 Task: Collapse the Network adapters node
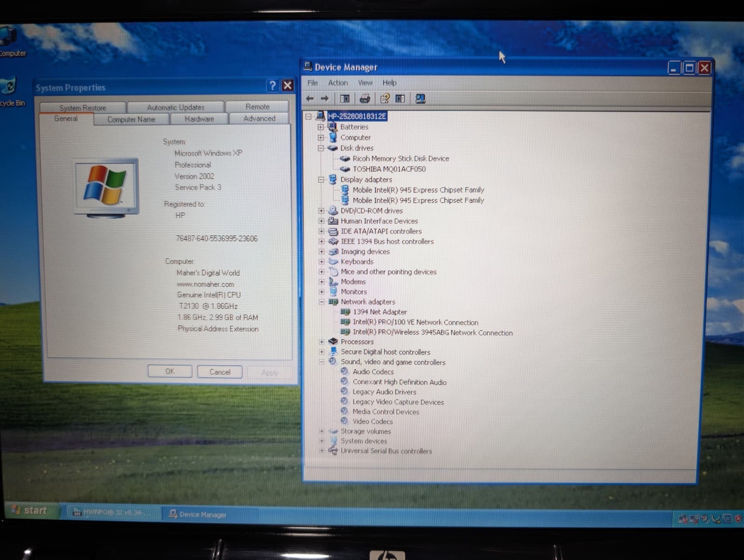pyautogui.click(x=321, y=302)
